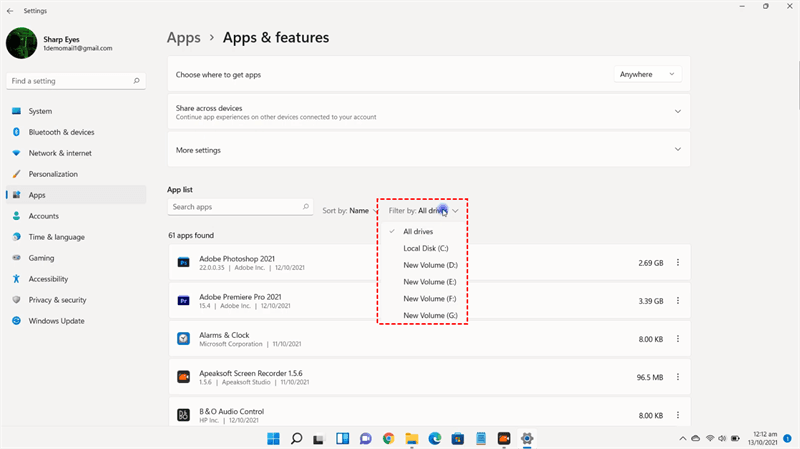
Task: Click the Adobe Photoshop 2021 app icon
Action: point(184,263)
